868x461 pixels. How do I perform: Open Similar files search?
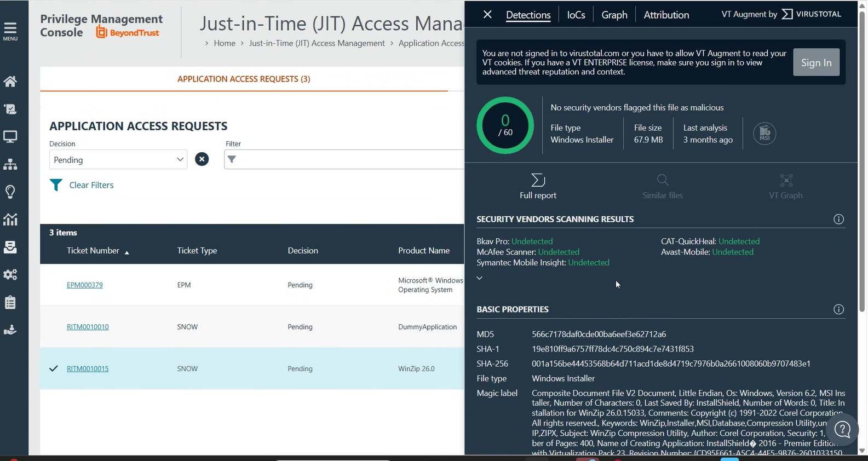[x=663, y=186]
